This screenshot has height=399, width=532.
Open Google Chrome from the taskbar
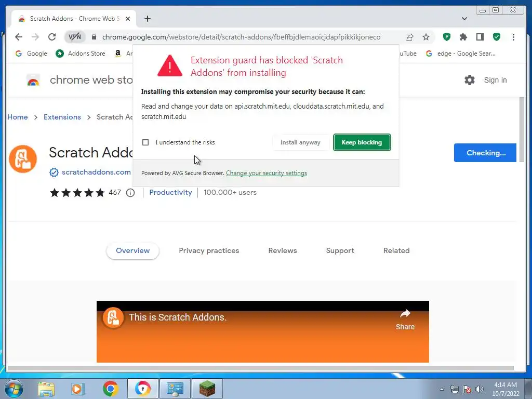click(110, 389)
